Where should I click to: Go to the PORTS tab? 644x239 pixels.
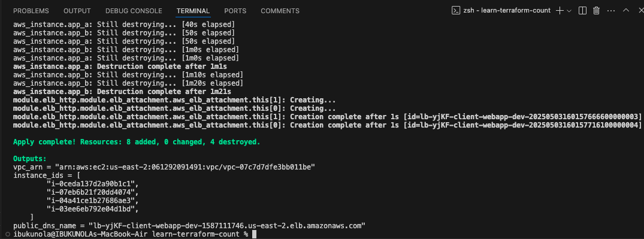pyautogui.click(x=235, y=11)
